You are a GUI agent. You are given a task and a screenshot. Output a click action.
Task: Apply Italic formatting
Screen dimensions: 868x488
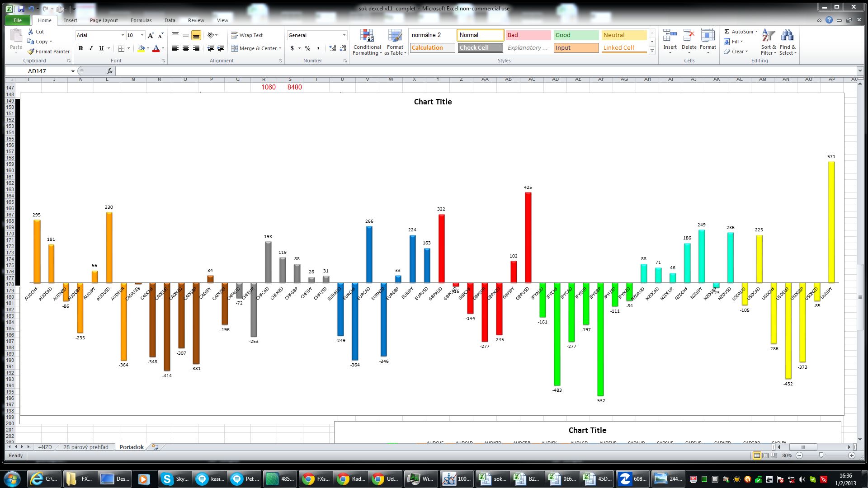coord(91,48)
